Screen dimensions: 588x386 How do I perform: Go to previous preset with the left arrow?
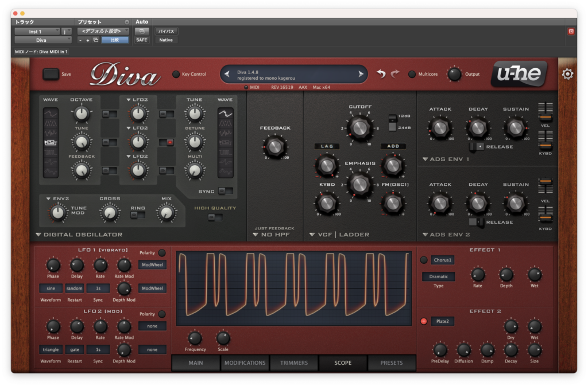tap(227, 74)
